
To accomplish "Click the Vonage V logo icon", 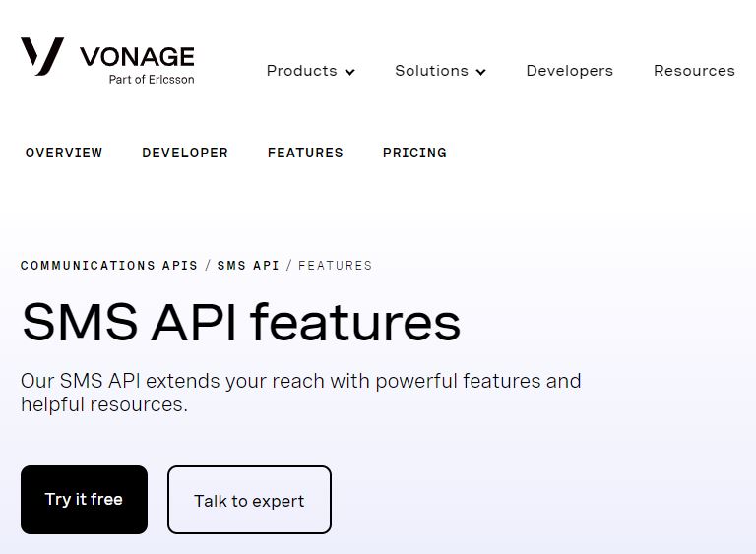I will click(42, 56).
